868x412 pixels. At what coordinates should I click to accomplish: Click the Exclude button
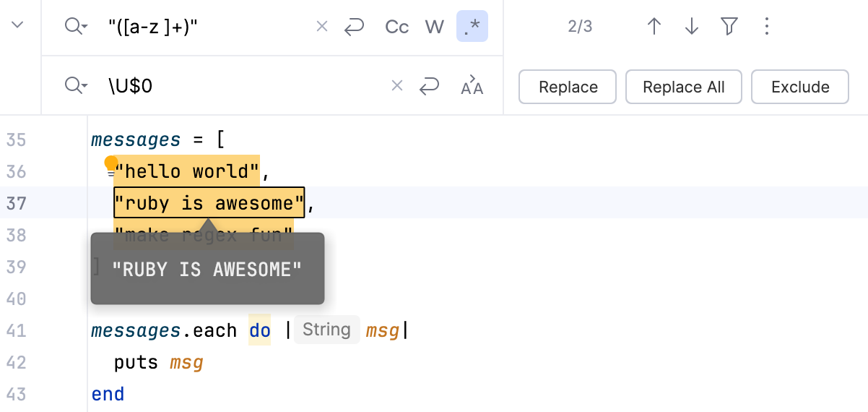coord(800,87)
